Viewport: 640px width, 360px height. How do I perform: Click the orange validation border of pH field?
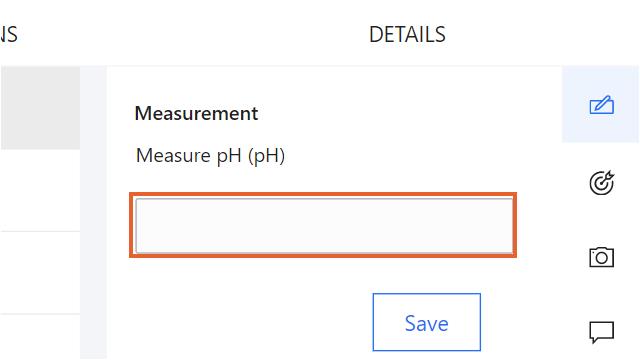pyautogui.click(x=323, y=195)
